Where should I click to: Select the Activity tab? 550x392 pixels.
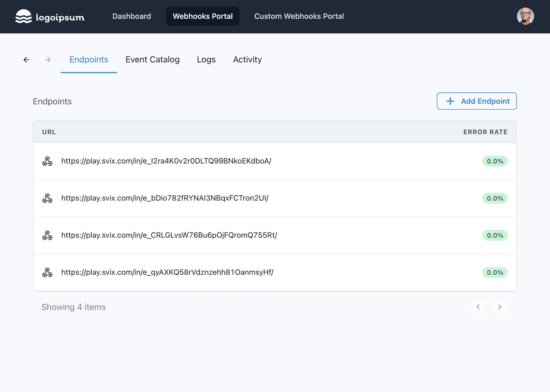click(247, 60)
